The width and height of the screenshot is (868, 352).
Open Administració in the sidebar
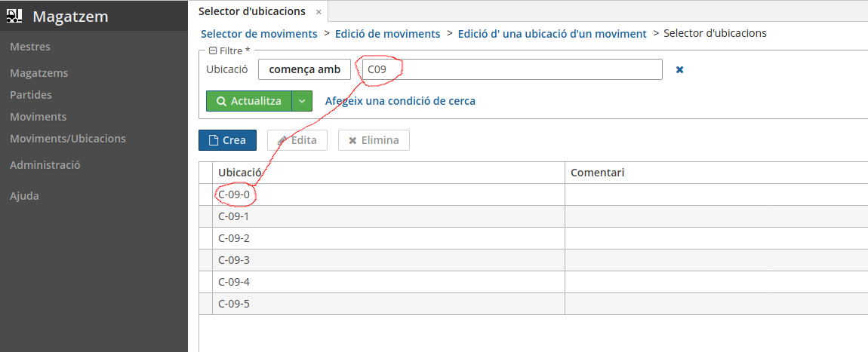(45, 164)
